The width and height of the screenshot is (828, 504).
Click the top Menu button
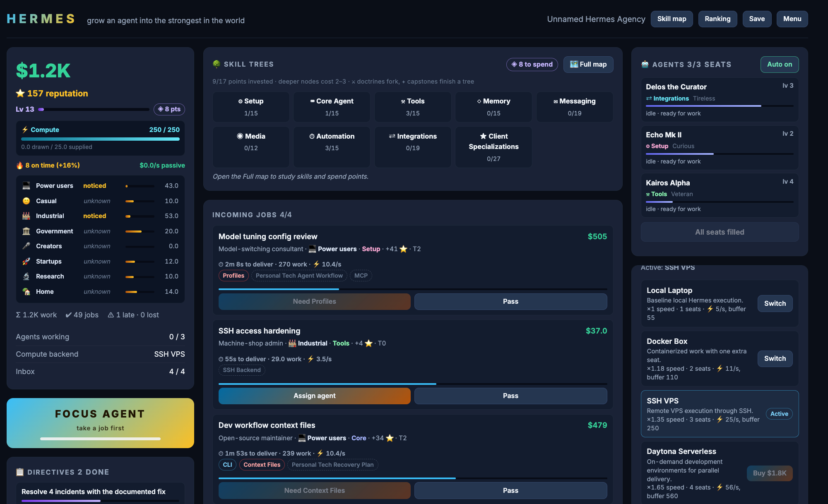(792, 19)
